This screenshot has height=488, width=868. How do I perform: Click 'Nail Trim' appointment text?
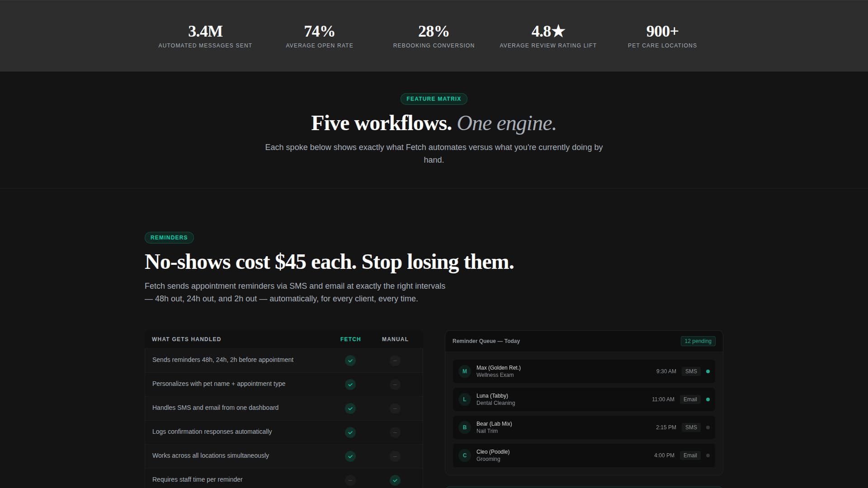(487, 431)
